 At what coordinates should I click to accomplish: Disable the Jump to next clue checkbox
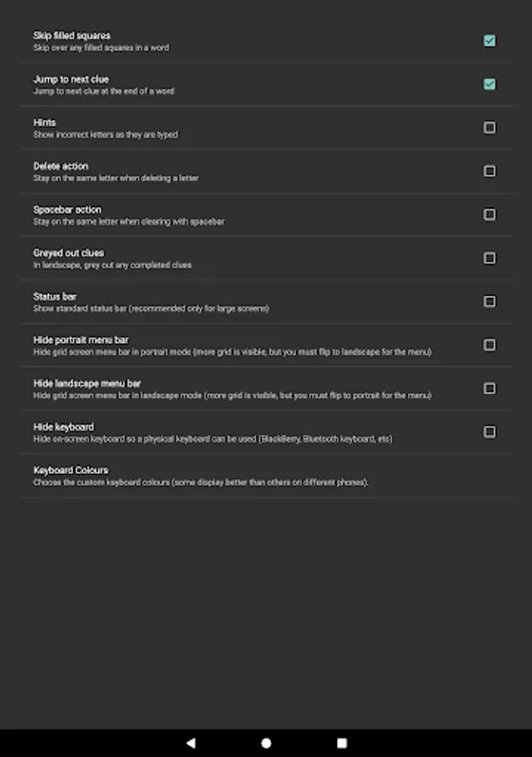coord(489,84)
